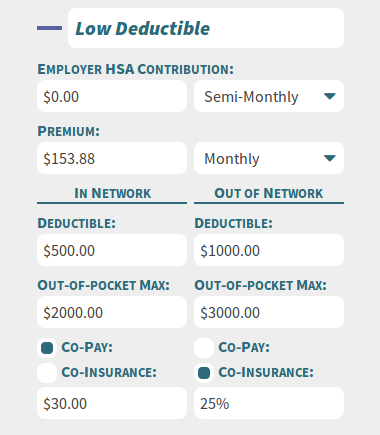The width and height of the screenshot is (380, 435).
Task: Select the Out of Network Co-Insurance radio button
Action: pos(204,373)
